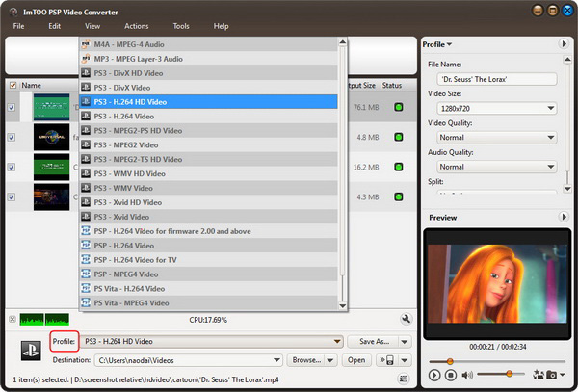Uncheck the Universal video row checkbox
The height and width of the screenshot is (392, 578).
pyautogui.click(x=12, y=137)
